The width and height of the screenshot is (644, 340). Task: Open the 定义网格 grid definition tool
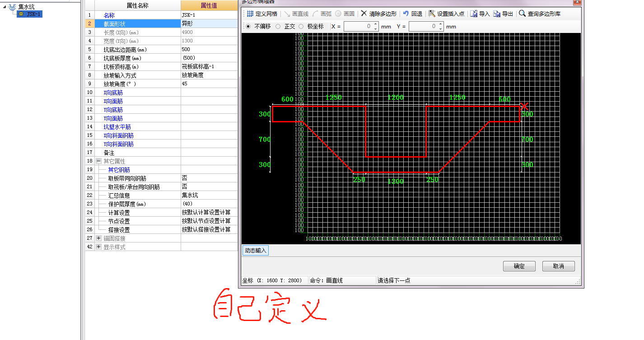click(262, 14)
